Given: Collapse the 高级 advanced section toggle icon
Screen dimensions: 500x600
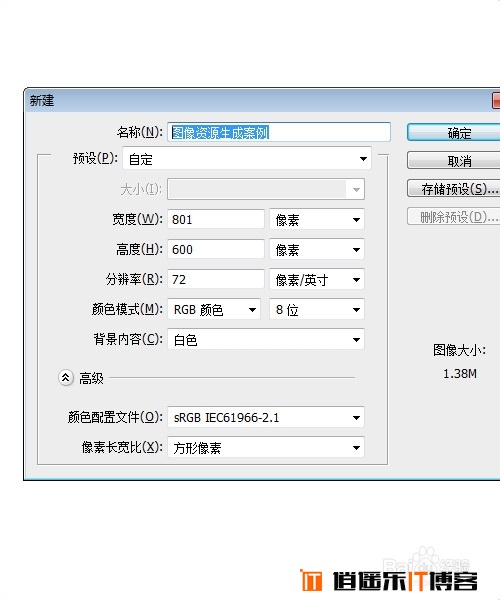Looking at the screenshot, I should (x=66, y=378).
